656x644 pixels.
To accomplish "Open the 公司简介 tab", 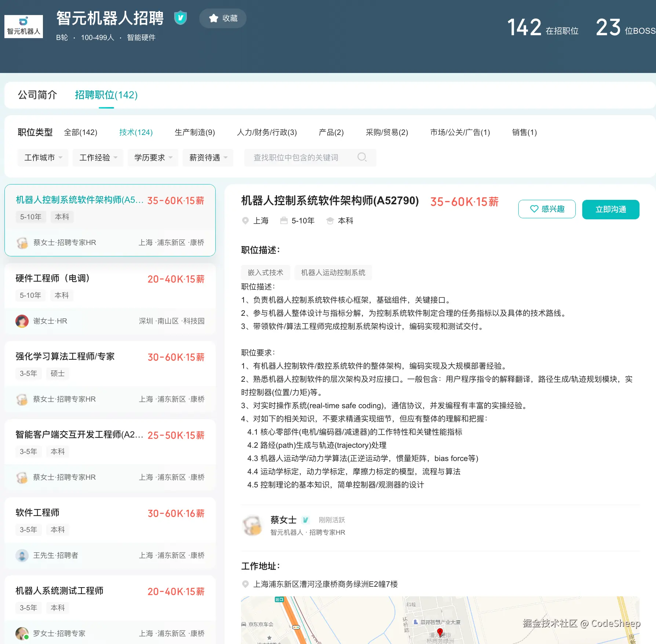I will 37,95.
